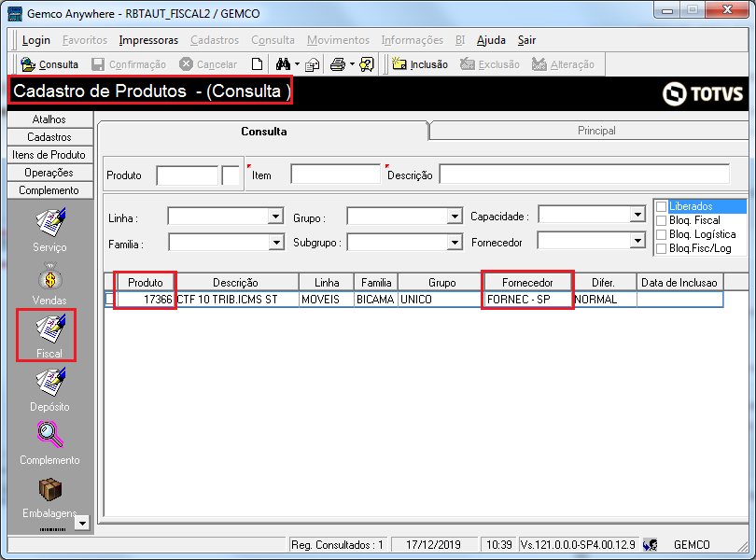Check the Bloq.Fisc/Log checkbox
Viewport: 756px width, 560px height.
pos(662,248)
